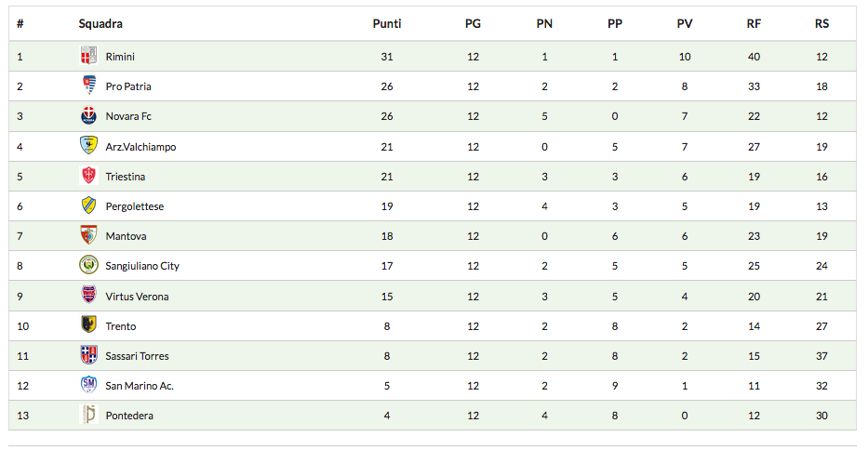Open the Rimini team name link
The width and height of the screenshot is (868, 450).
pos(120,57)
